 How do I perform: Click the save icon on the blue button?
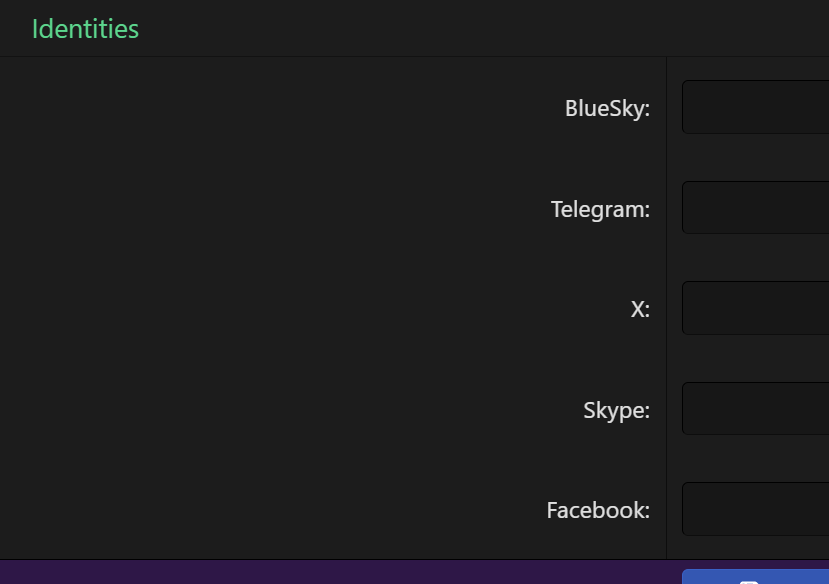pyautogui.click(x=749, y=580)
